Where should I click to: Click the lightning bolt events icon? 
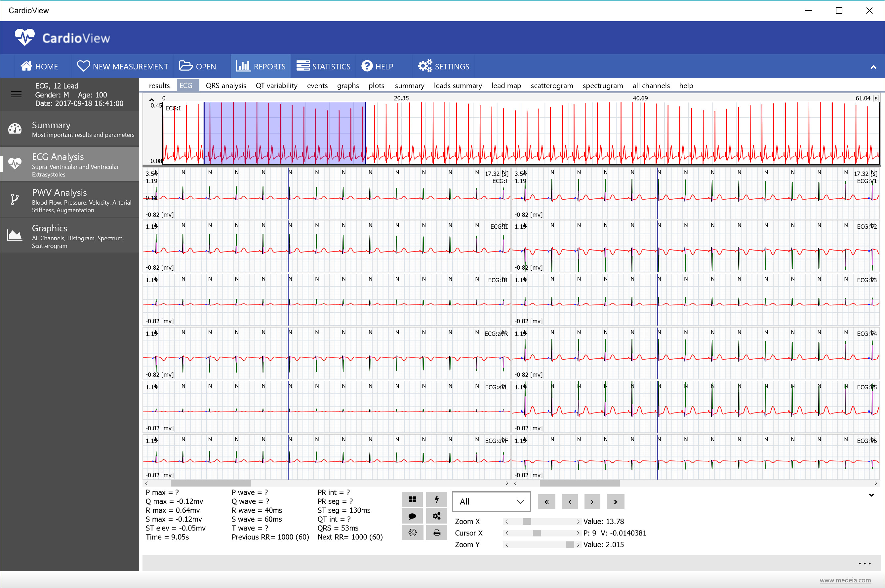tap(436, 499)
